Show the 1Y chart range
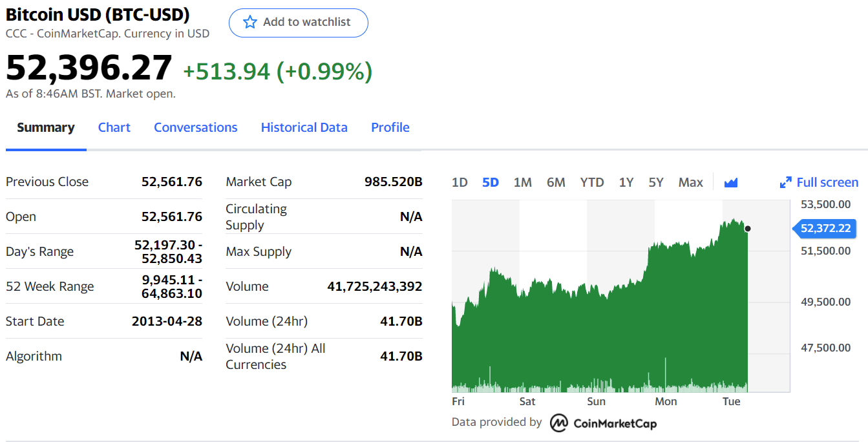 coord(626,182)
